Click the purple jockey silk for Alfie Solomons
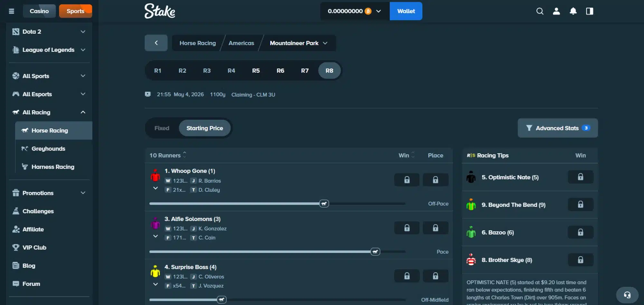This screenshot has height=305, width=644. 155,223
